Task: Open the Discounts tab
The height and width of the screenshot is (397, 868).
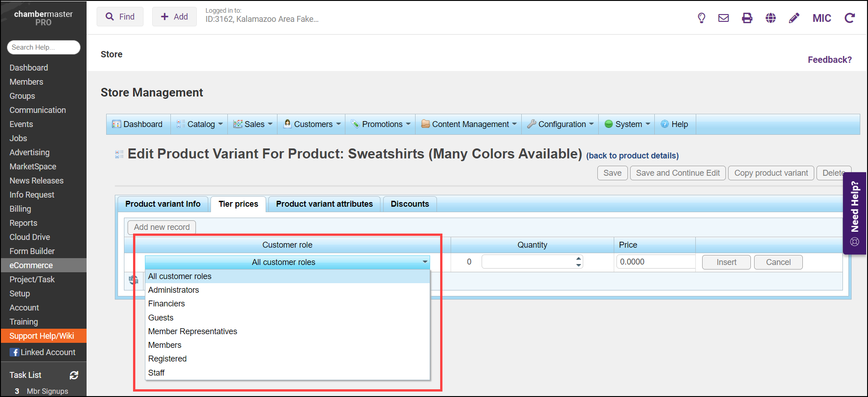Action: tap(409, 204)
